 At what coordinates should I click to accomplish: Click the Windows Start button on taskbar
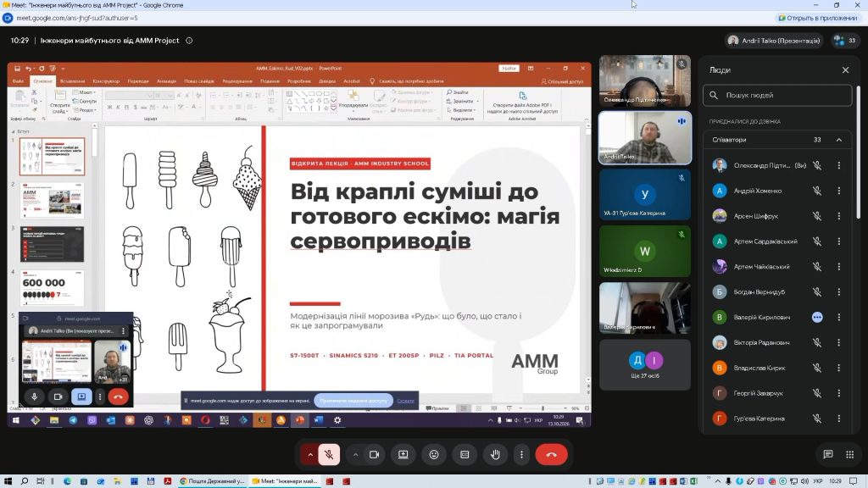click(8, 481)
